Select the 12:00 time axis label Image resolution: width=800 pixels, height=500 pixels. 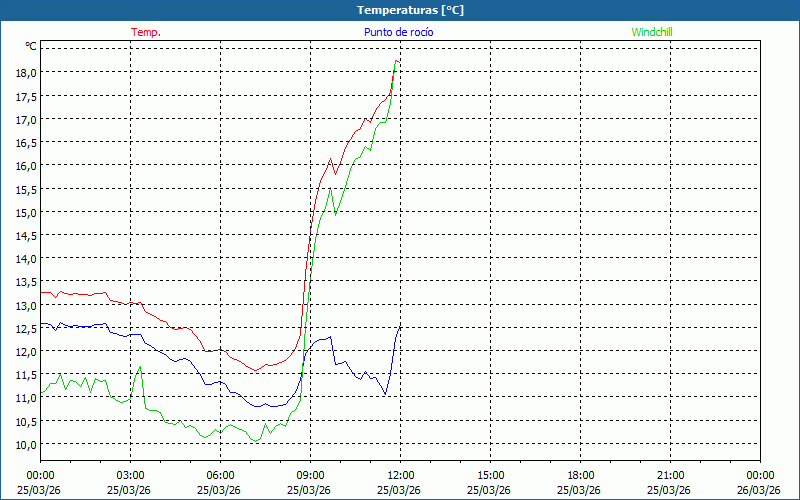coord(400,475)
